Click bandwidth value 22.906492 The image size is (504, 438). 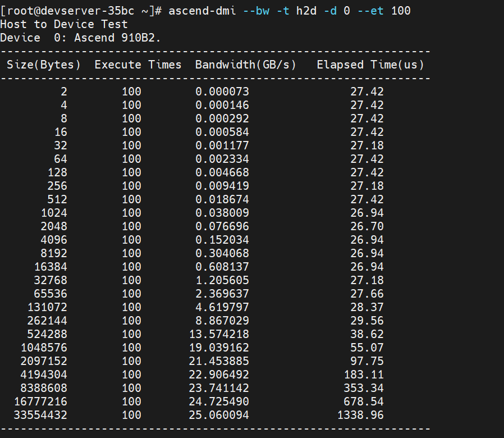pyautogui.click(x=219, y=375)
